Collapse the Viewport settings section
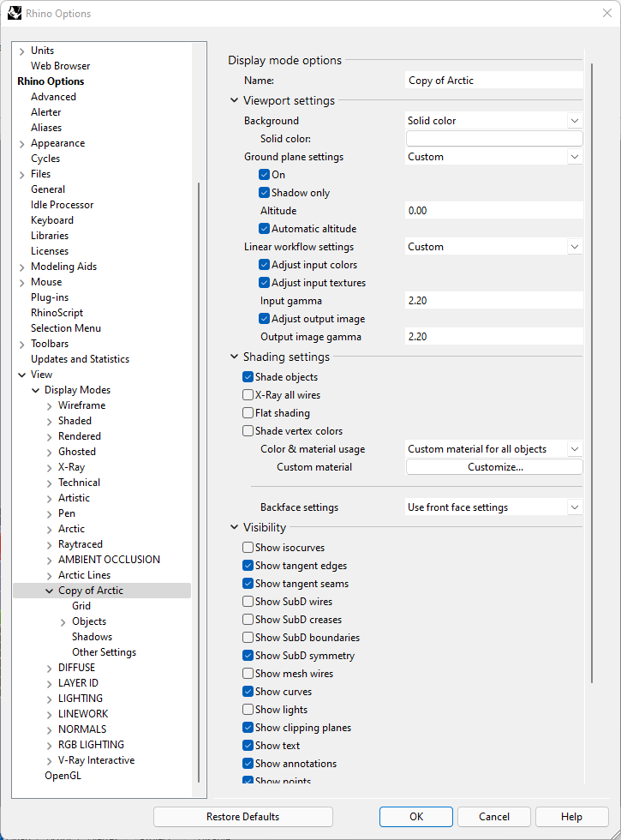 [234, 100]
